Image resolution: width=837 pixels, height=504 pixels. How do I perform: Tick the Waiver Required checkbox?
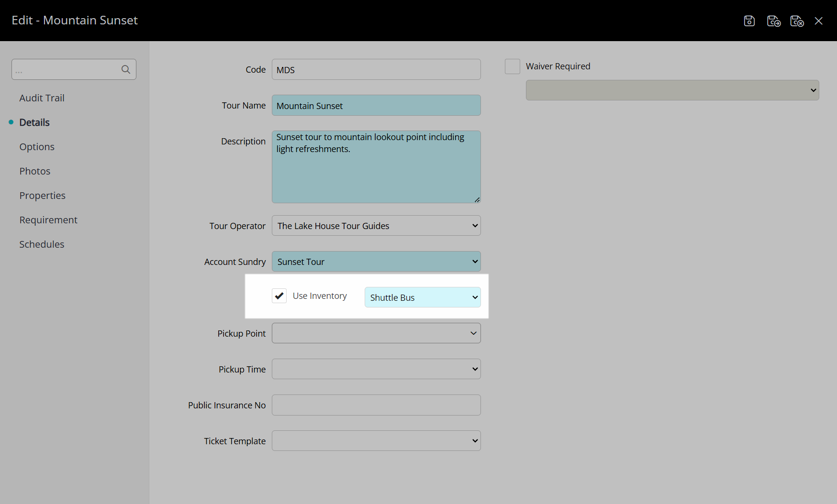[x=513, y=66]
